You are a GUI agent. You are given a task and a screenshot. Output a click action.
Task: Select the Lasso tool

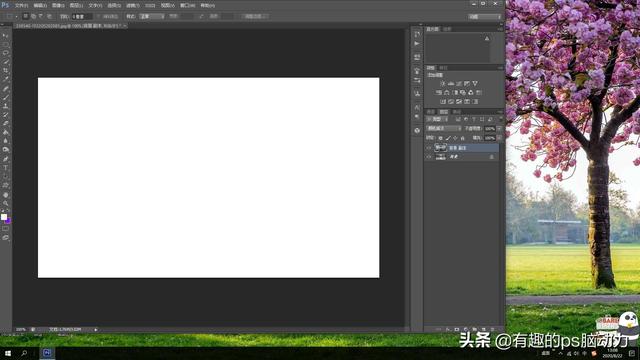pos(5,53)
